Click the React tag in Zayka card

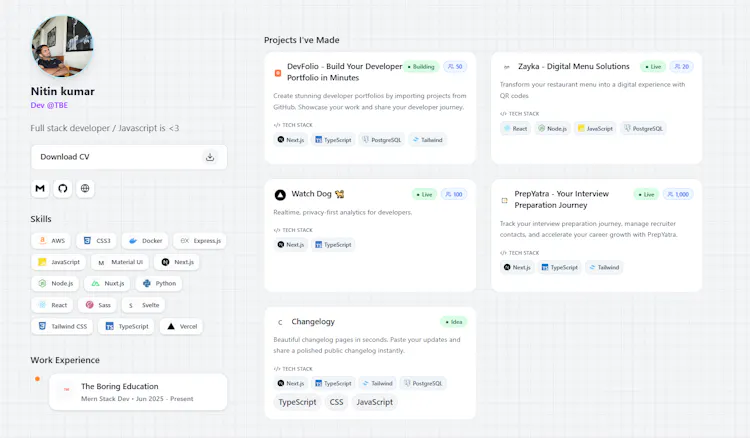[x=515, y=128]
